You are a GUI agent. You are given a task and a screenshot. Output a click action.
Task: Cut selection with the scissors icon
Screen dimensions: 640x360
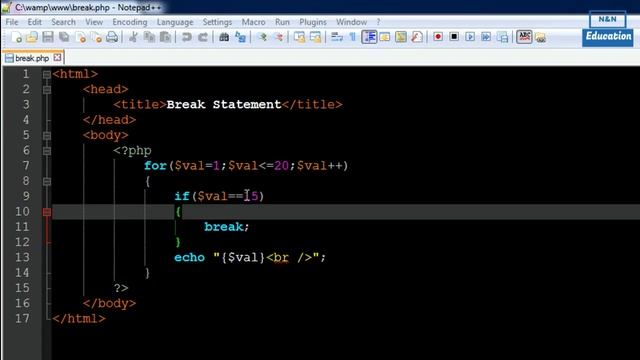click(133, 38)
